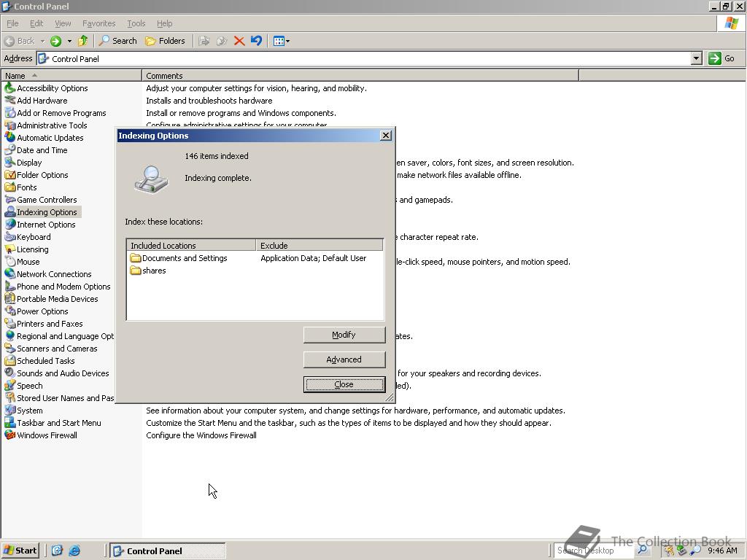Screen dimensions: 747x560
Task: Open the Favorites menu
Action: coord(98,23)
